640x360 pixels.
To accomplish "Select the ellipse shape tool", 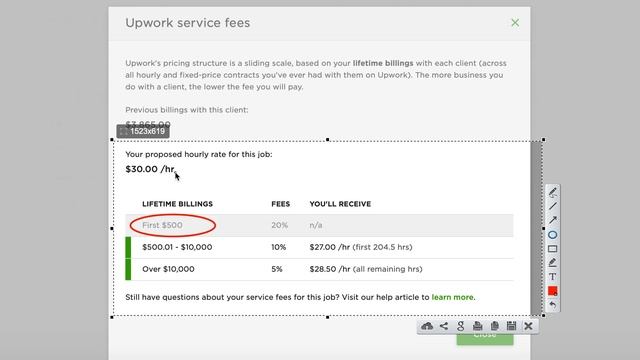I will click(553, 235).
